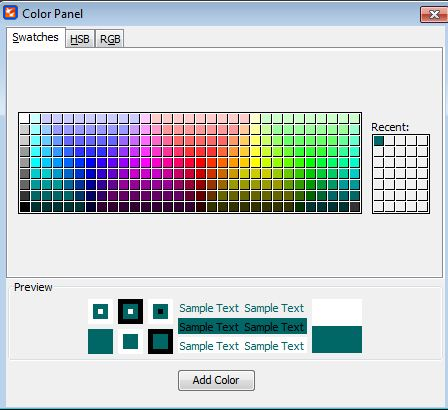Choose the pale green swatch at palette's top-right corner
The height and width of the screenshot is (410, 448).
pyautogui.click(x=355, y=118)
